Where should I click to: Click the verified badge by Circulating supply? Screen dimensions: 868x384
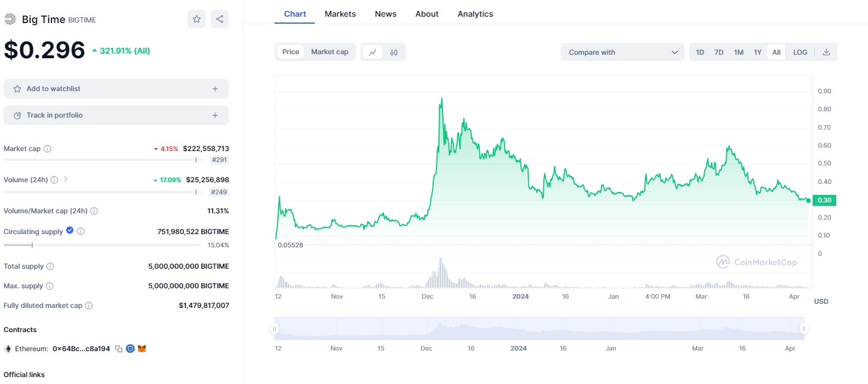coord(70,230)
